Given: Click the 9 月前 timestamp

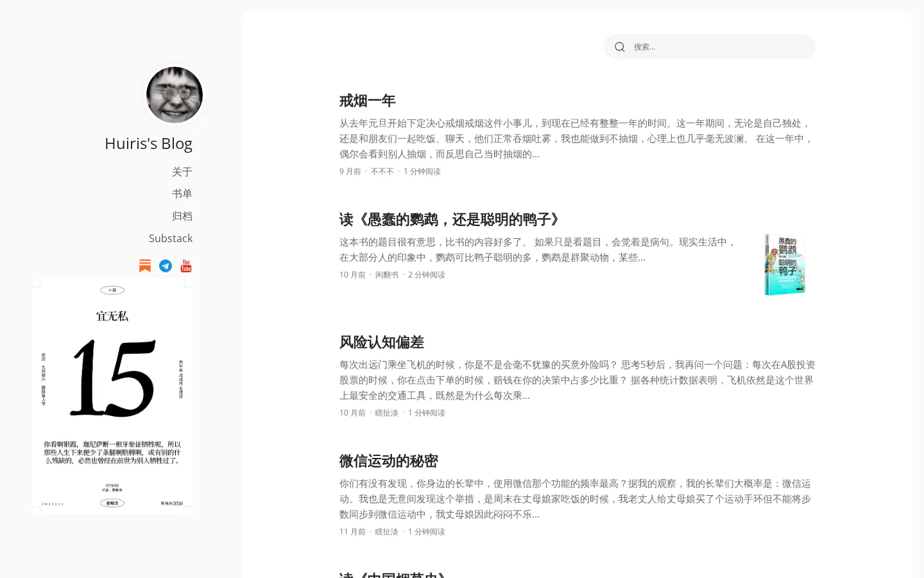Looking at the screenshot, I should pyautogui.click(x=350, y=171).
